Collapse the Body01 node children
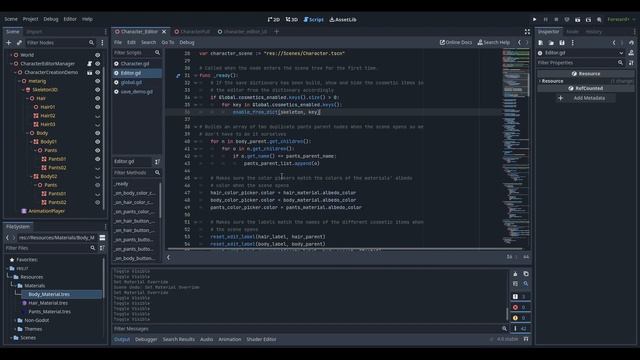 [x=31, y=142]
